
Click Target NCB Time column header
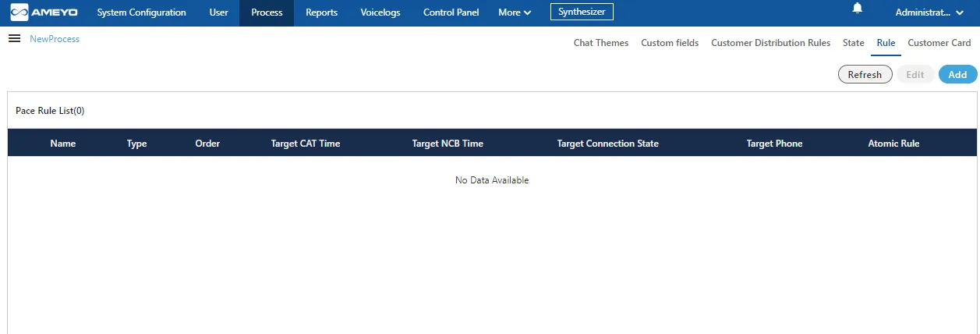click(x=448, y=144)
